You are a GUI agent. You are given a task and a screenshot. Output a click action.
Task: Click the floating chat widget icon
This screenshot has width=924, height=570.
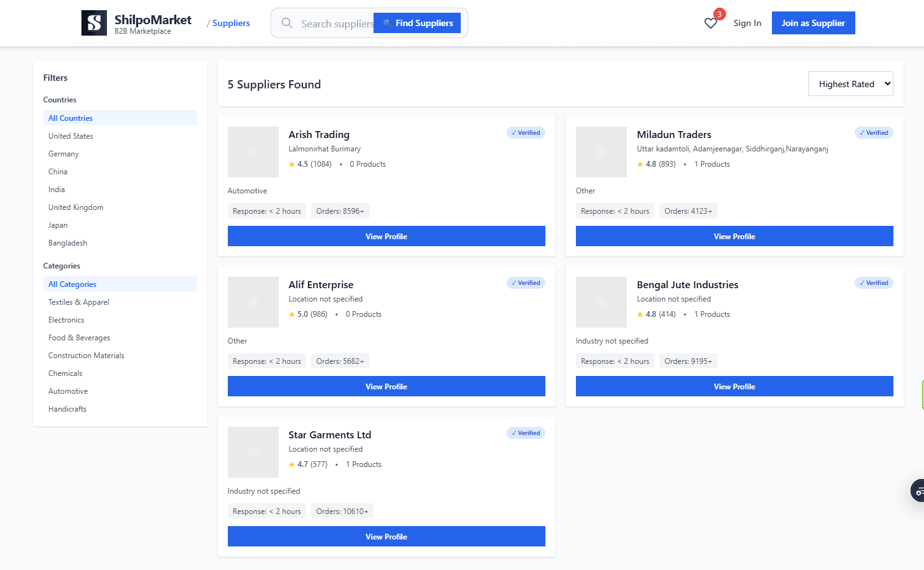(918, 490)
